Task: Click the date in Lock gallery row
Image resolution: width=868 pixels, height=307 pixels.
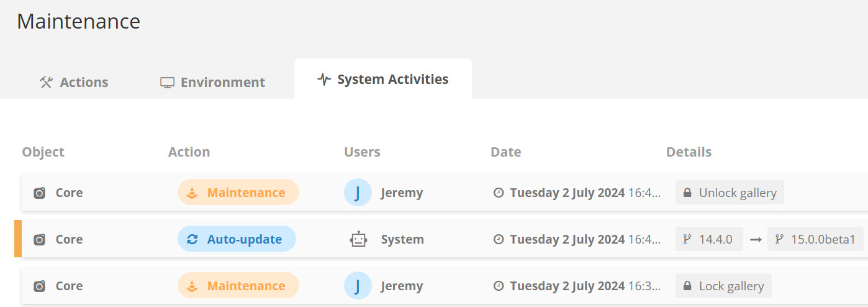Action: tap(585, 286)
